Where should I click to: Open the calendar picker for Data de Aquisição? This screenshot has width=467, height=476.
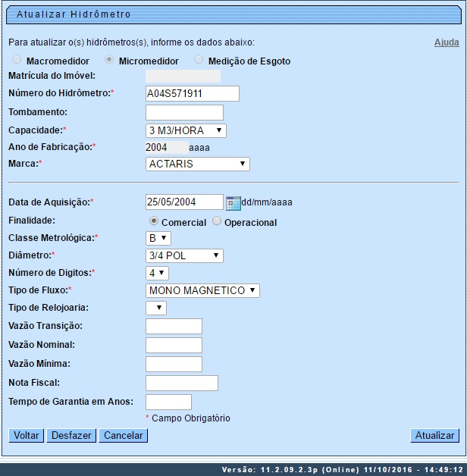pos(233,202)
